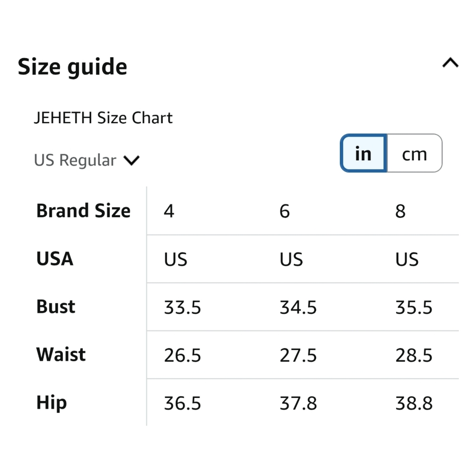
Task: Click bust value 33.5
Action: click(182, 307)
